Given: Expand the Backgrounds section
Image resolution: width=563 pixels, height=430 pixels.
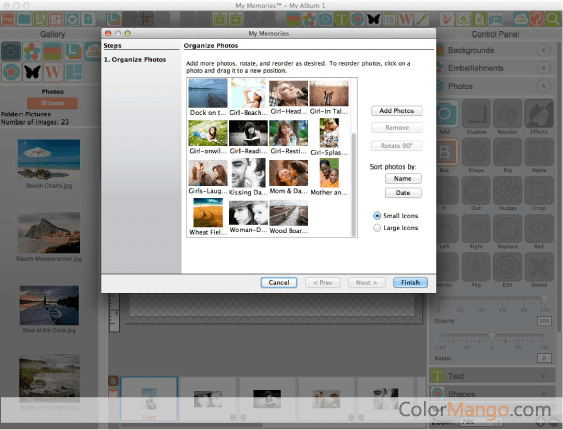Looking at the screenshot, I should coord(544,50).
